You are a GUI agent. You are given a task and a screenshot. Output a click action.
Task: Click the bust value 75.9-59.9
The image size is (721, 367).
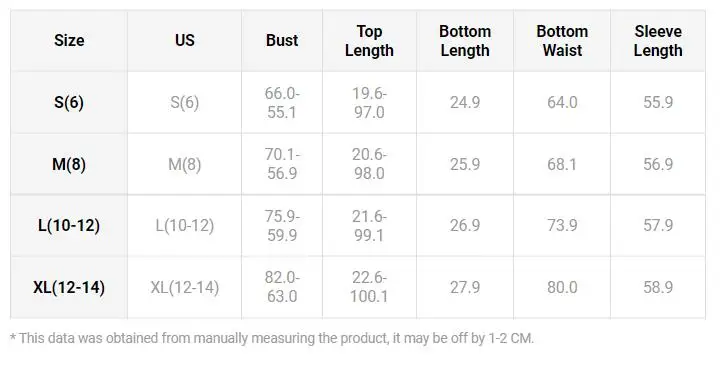[282, 225]
